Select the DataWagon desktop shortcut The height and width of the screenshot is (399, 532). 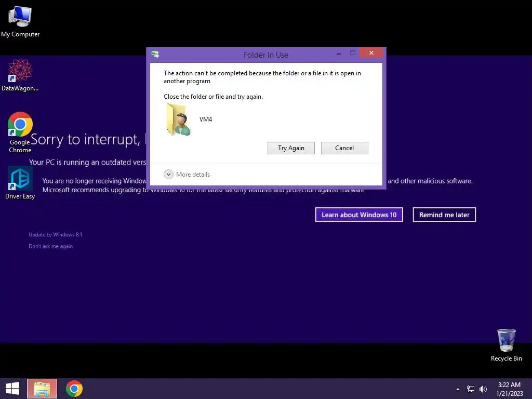tap(20, 75)
